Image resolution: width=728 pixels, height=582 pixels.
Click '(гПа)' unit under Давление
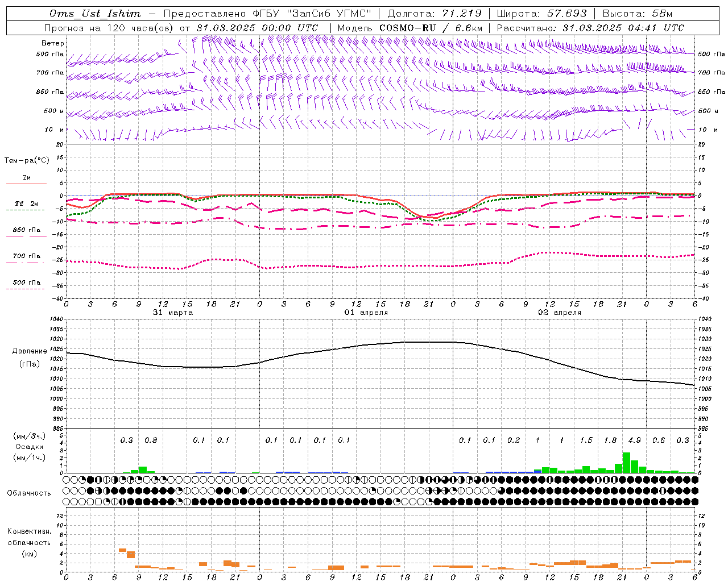tap(30, 364)
